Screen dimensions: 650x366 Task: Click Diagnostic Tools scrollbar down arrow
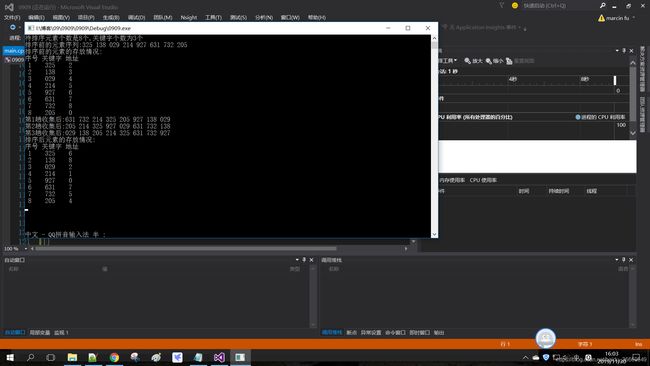pyautogui.click(x=633, y=133)
